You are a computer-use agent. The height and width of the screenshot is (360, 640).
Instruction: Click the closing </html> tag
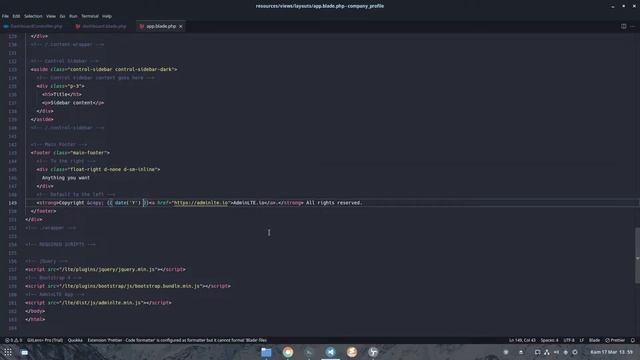[35, 320]
